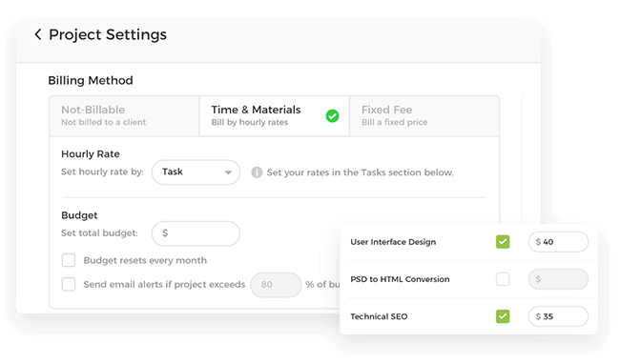Go back using the Project Settings arrow

[x=38, y=34]
